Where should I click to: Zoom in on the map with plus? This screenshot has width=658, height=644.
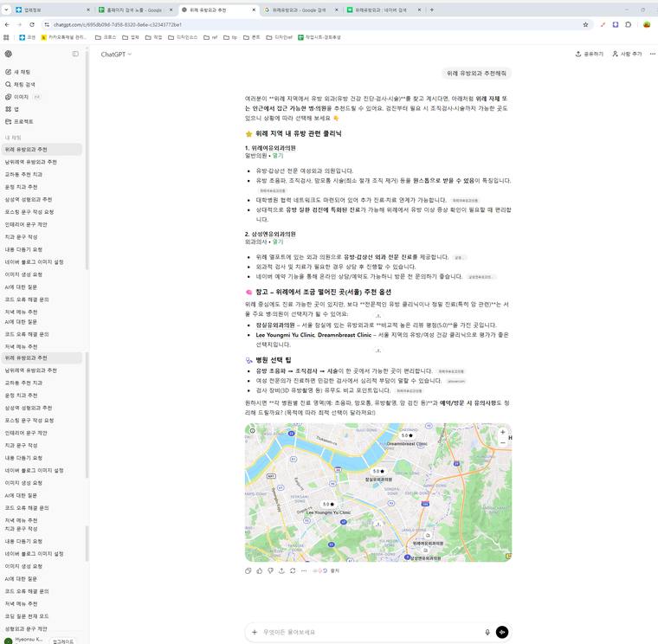coord(503,432)
